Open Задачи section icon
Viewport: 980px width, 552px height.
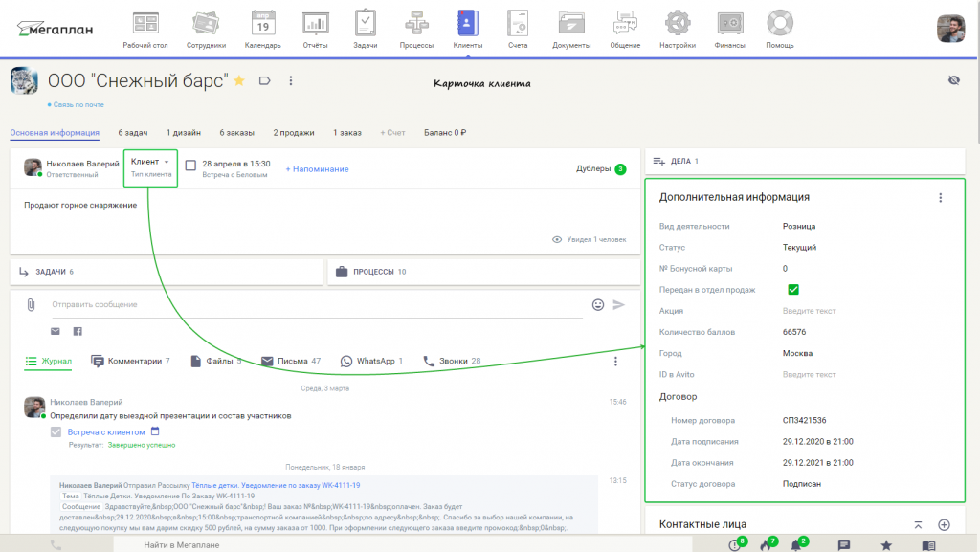click(365, 30)
